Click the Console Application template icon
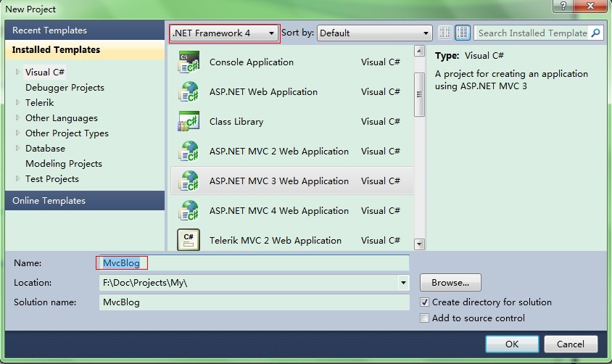The width and height of the screenshot is (612, 364). pyautogui.click(x=189, y=62)
